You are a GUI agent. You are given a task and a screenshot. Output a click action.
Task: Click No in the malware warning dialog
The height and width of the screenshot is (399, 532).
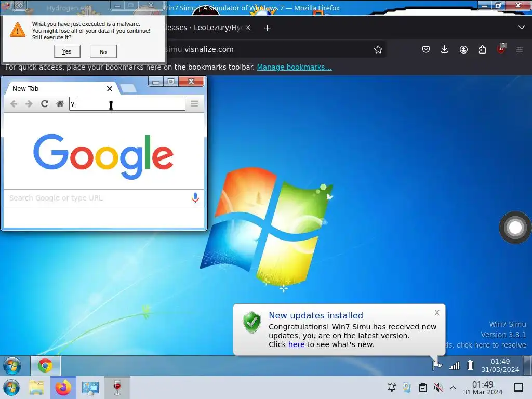103,52
